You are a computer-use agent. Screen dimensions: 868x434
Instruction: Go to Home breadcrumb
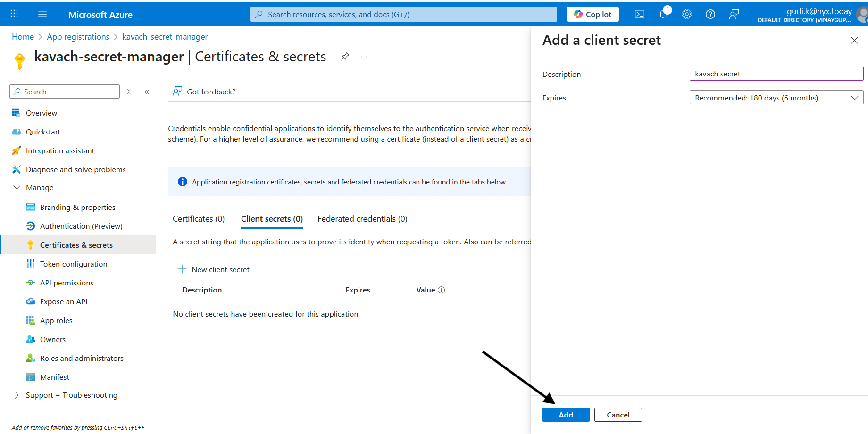click(x=23, y=37)
